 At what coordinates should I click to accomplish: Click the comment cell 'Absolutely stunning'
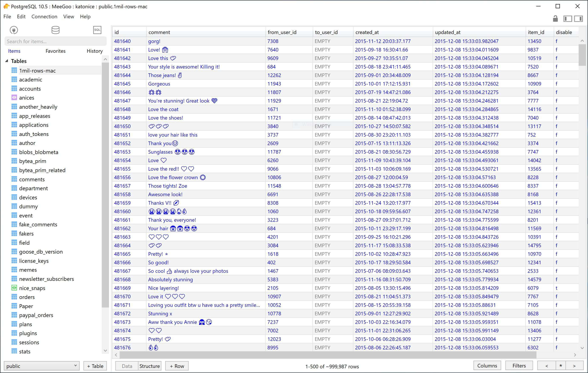click(206, 279)
